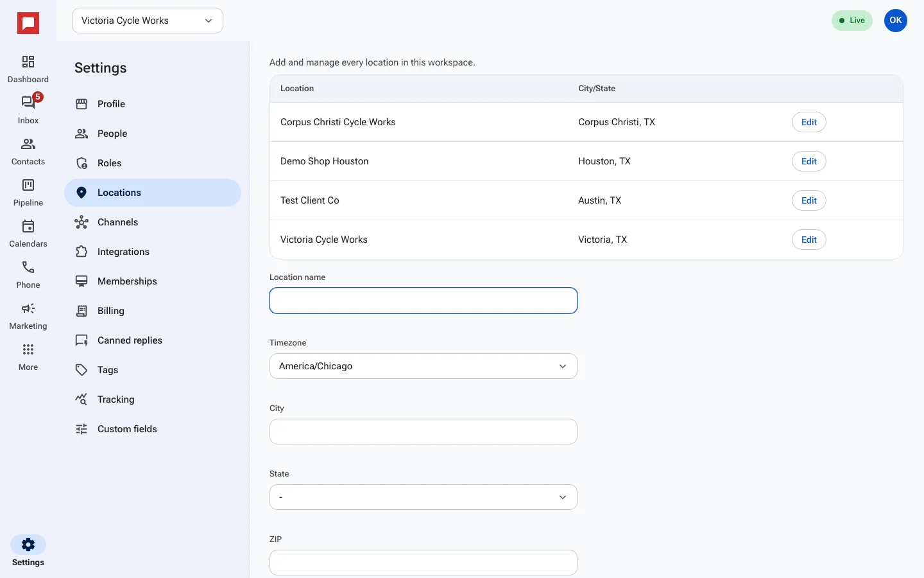
Task: Open Memberships settings section
Action: click(153, 281)
